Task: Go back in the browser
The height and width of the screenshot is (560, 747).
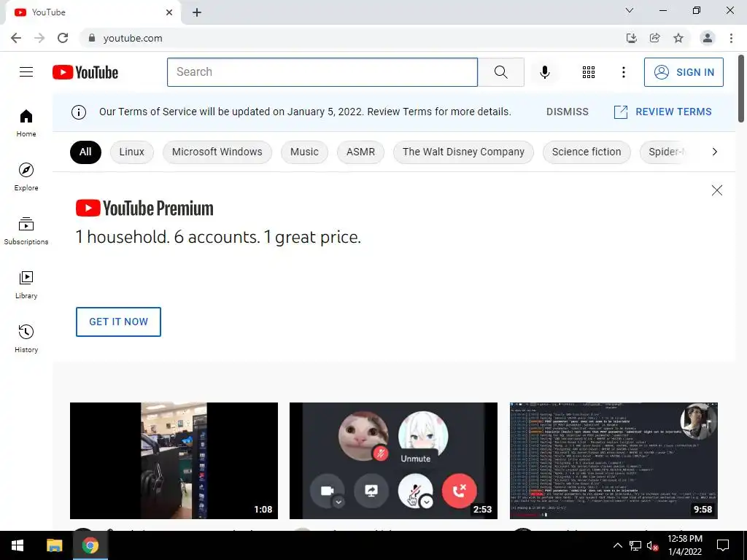Action: pyautogui.click(x=16, y=38)
